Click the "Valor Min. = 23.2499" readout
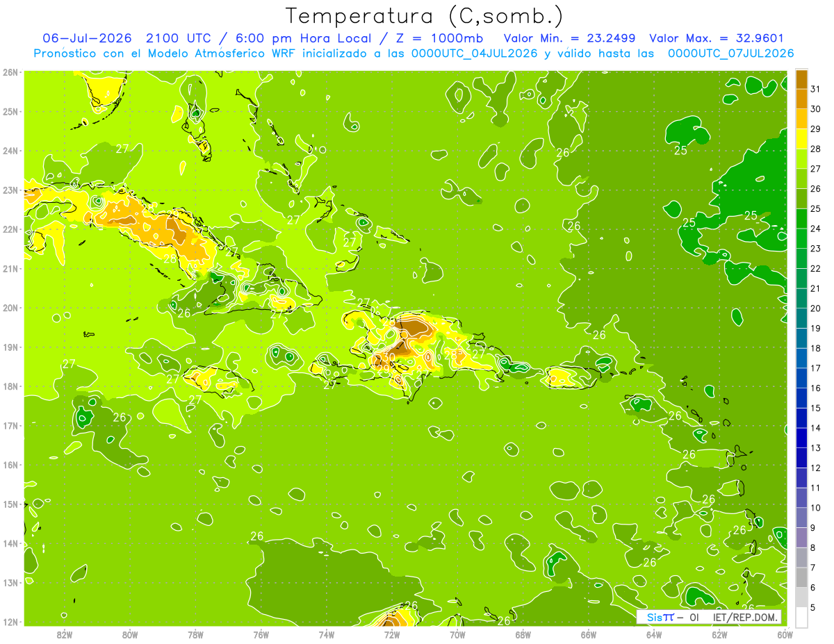The image size is (834, 644). [569, 38]
